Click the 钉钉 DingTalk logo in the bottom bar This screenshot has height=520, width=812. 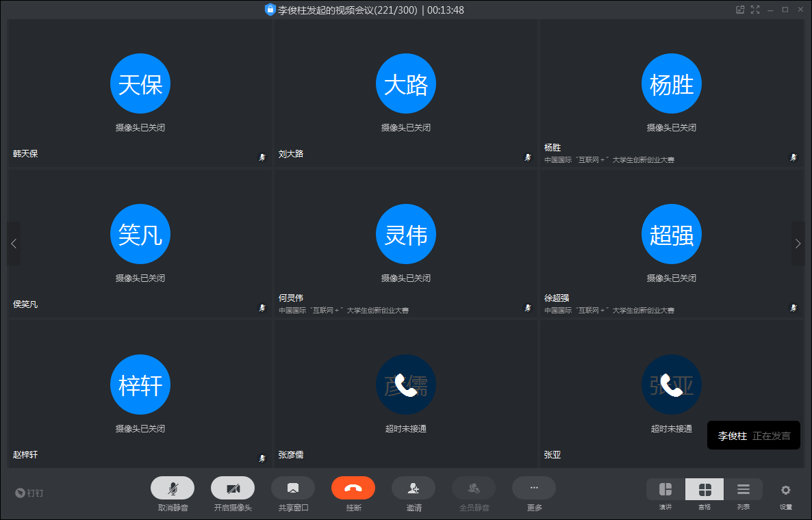coord(29,493)
